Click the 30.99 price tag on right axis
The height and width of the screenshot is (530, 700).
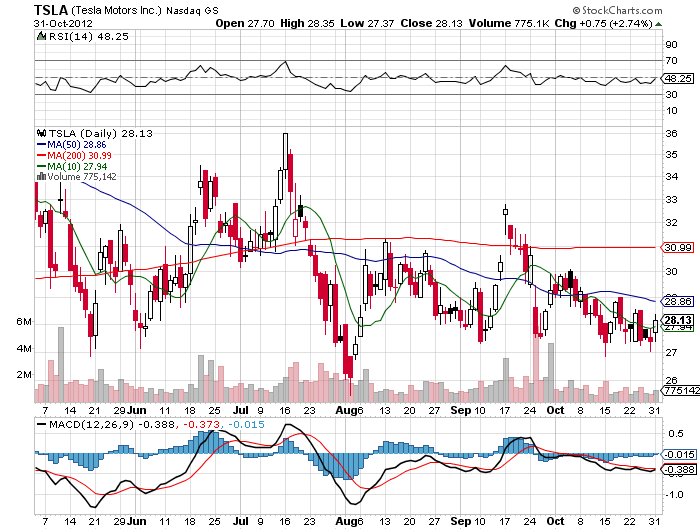[678, 247]
